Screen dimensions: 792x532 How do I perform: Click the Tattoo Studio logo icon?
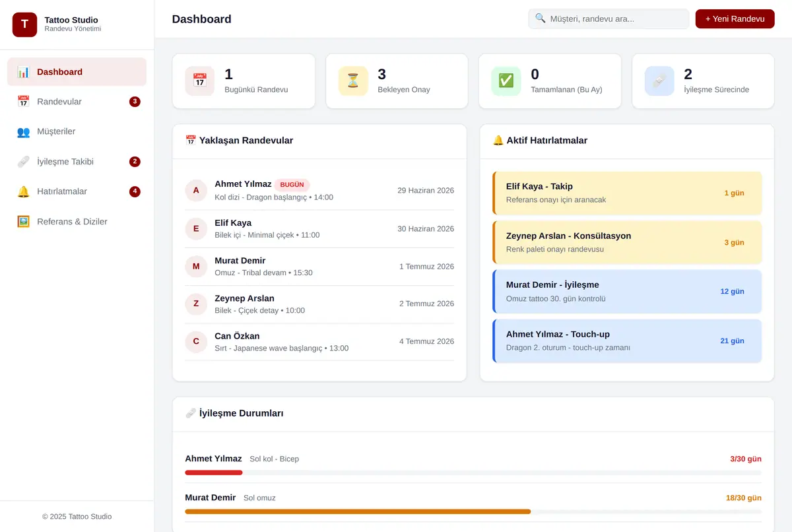coord(24,24)
